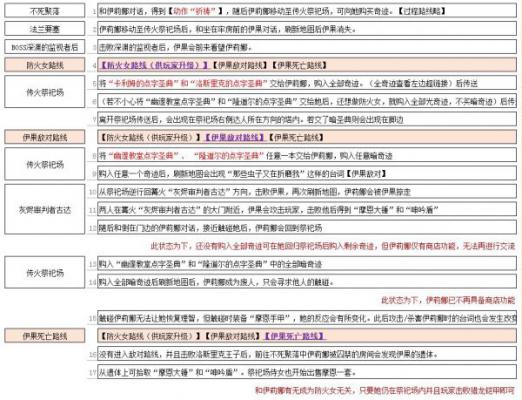The width and height of the screenshot is (522, 400).
Task: Click the pink 防火女路线 header cell
Action: click(x=45, y=65)
